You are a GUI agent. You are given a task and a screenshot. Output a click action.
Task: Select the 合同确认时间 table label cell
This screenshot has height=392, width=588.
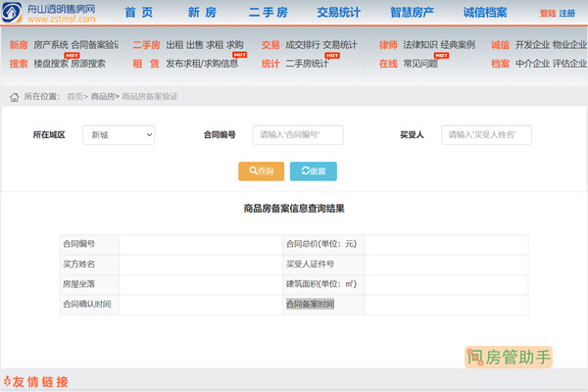coord(89,305)
